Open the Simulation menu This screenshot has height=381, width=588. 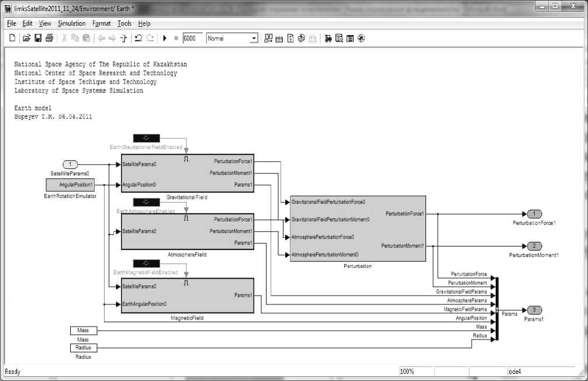72,23
